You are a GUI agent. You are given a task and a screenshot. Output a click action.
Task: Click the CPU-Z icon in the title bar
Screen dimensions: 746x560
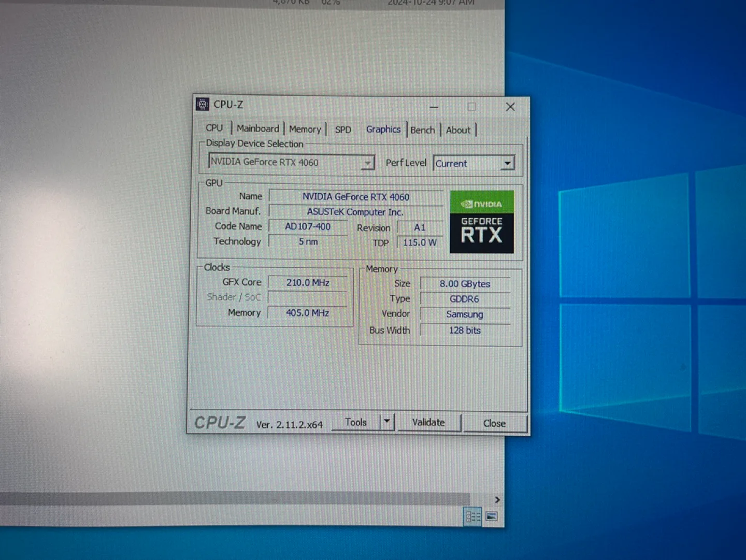pyautogui.click(x=203, y=104)
